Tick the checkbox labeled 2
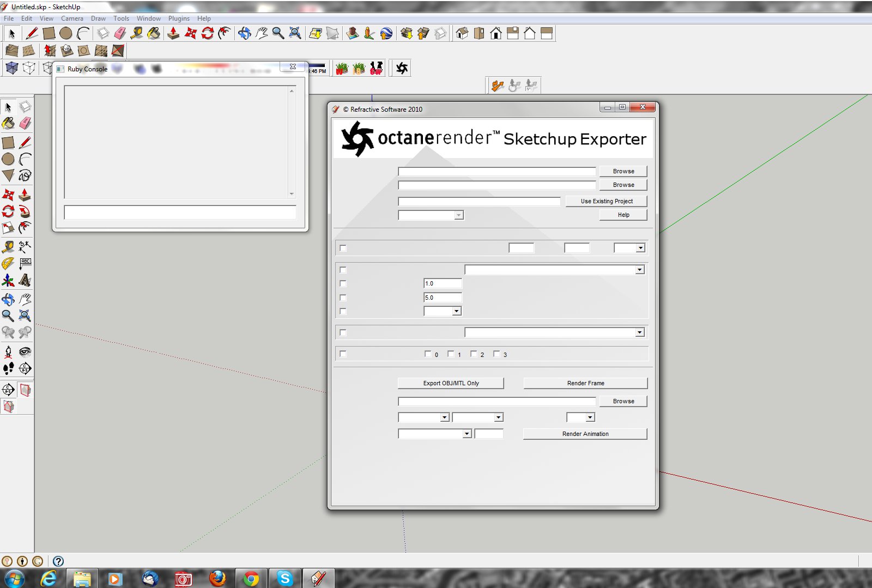 point(474,354)
